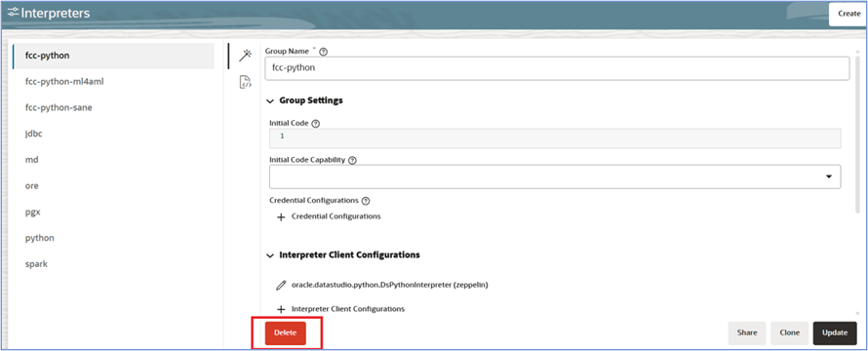Click the Create button
Image resolution: width=868 pixels, height=351 pixels.
[848, 14]
